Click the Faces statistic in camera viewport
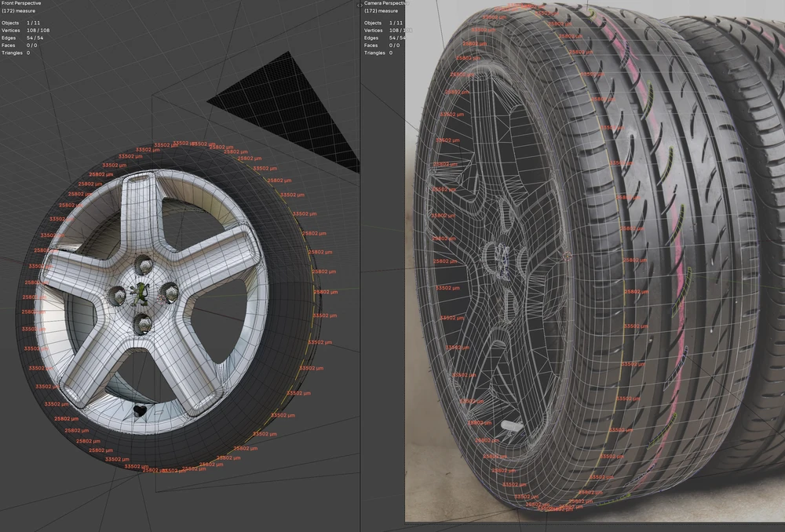This screenshot has width=785, height=532. click(371, 46)
